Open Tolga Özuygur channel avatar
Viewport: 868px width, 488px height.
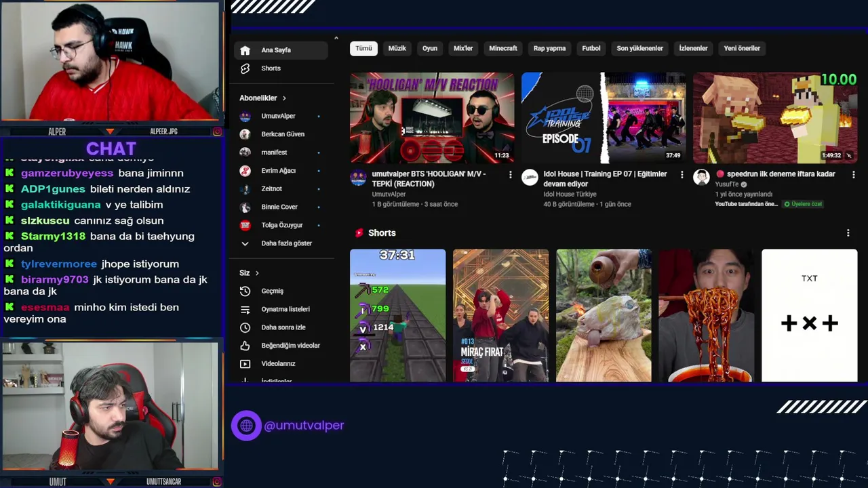click(x=245, y=225)
